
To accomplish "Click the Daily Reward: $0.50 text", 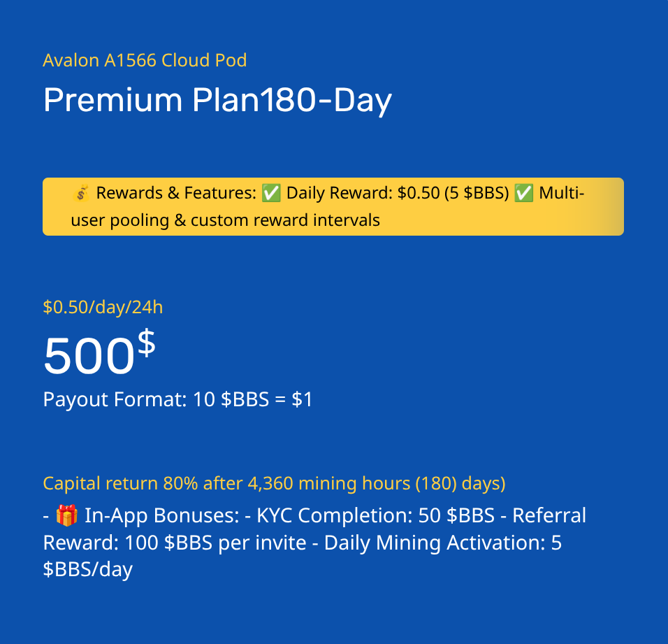I will tap(363, 193).
